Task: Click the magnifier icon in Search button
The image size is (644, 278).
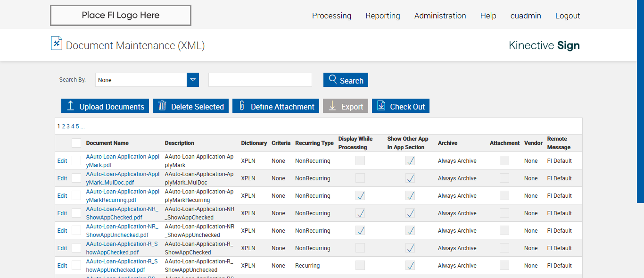Action: [x=333, y=79]
